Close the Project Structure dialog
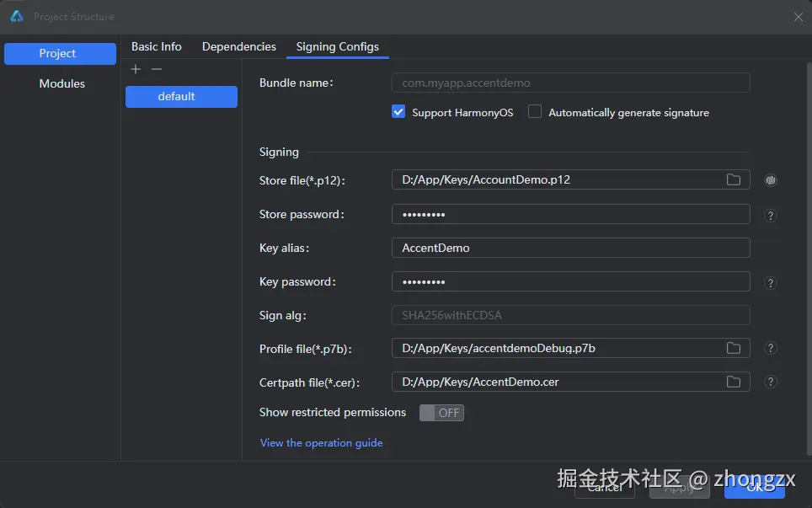Viewport: 812px width, 508px height. point(798,17)
